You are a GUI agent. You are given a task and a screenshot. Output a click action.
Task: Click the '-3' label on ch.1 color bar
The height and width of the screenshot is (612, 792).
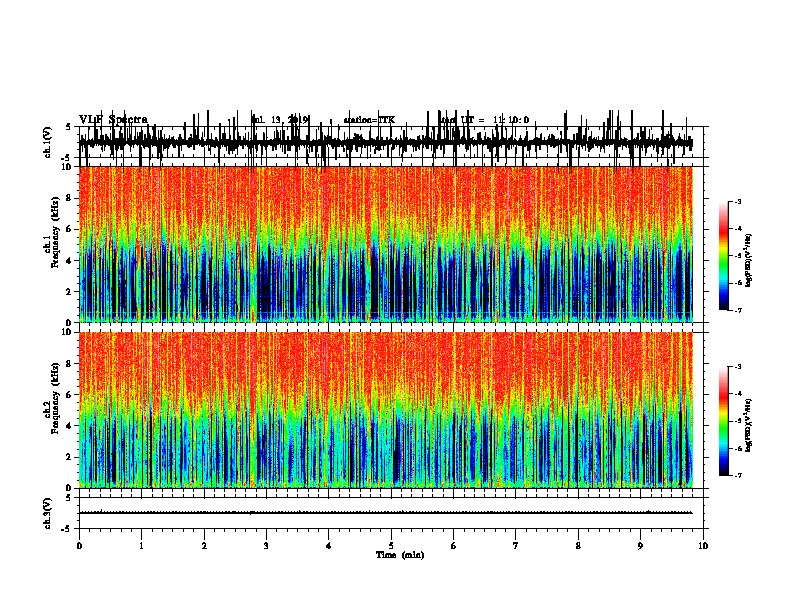tap(737, 202)
